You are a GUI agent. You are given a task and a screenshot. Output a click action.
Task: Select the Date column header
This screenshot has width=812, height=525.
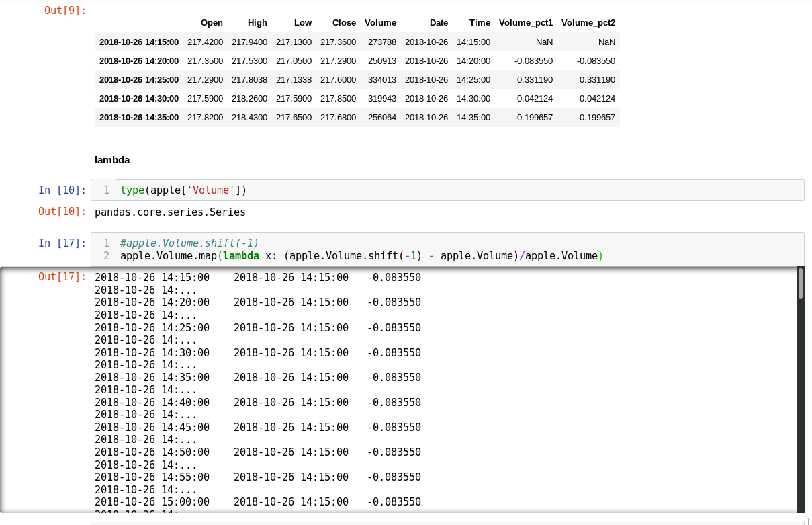coord(439,23)
